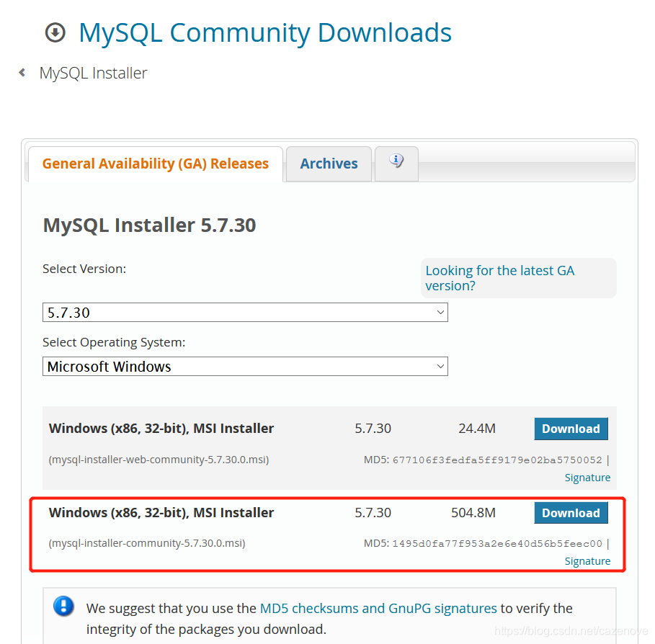Download the 504.8M community installer
655x644 pixels.
tap(571, 513)
